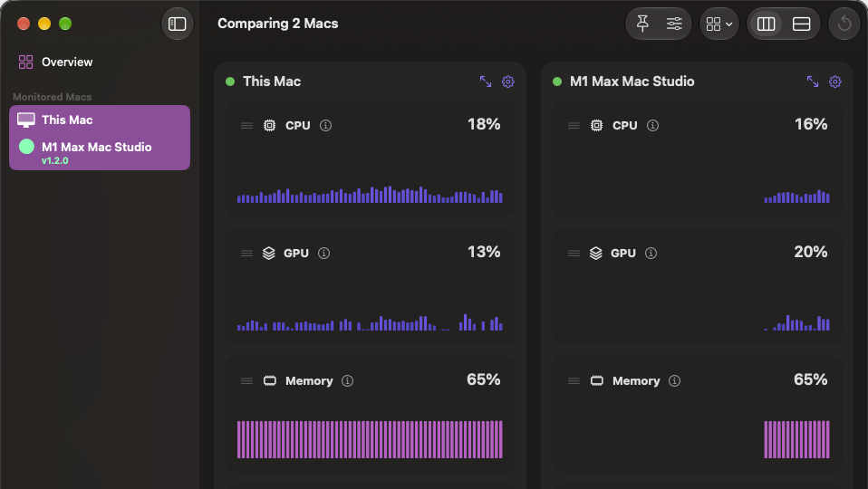Click the 20% GPU value on M1 Max
Screen dimensions: 868x489
click(811, 253)
